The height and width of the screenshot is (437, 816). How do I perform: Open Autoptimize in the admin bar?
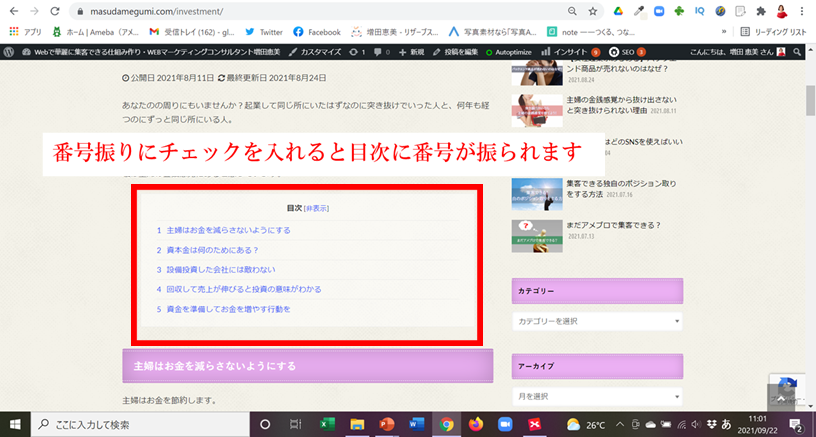pyautogui.click(x=508, y=52)
